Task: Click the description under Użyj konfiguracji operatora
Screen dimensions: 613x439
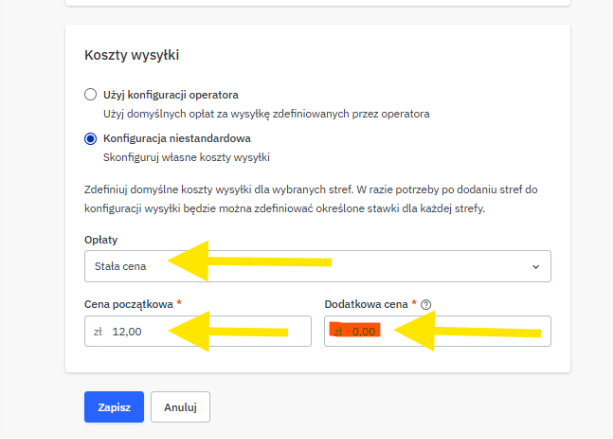Action: tap(266, 114)
